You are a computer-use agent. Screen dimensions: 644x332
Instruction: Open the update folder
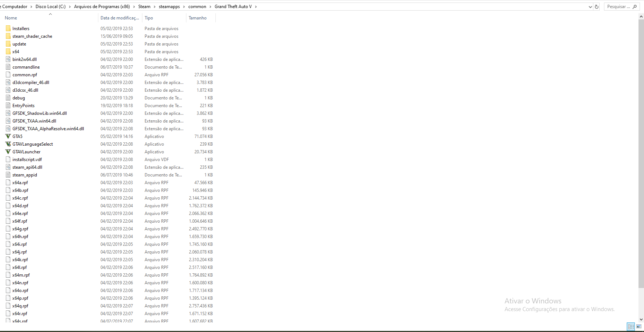(19, 44)
